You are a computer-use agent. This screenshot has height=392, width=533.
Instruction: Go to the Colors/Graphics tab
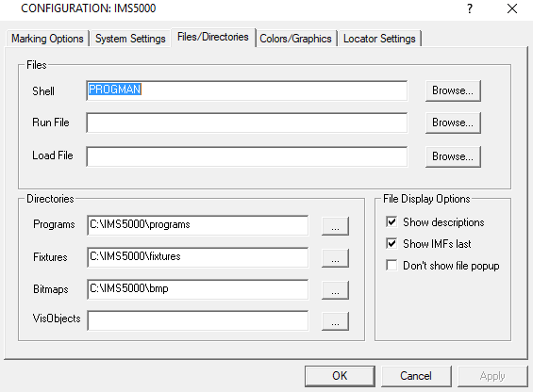click(x=295, y=39)
